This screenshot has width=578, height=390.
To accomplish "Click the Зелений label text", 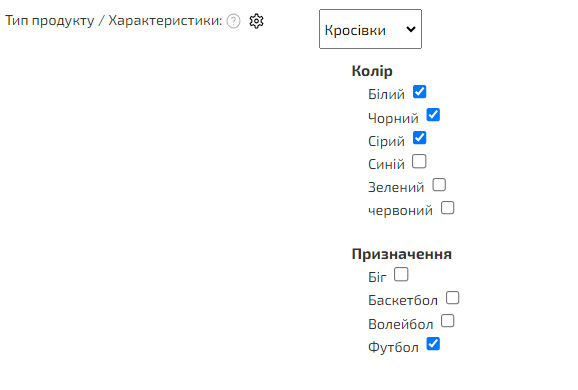I will pyautogui.click(x=396, y=187).
